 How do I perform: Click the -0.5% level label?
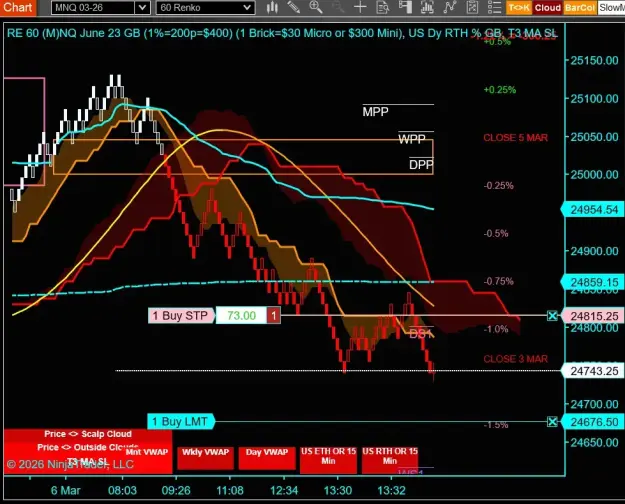[496, 234]
